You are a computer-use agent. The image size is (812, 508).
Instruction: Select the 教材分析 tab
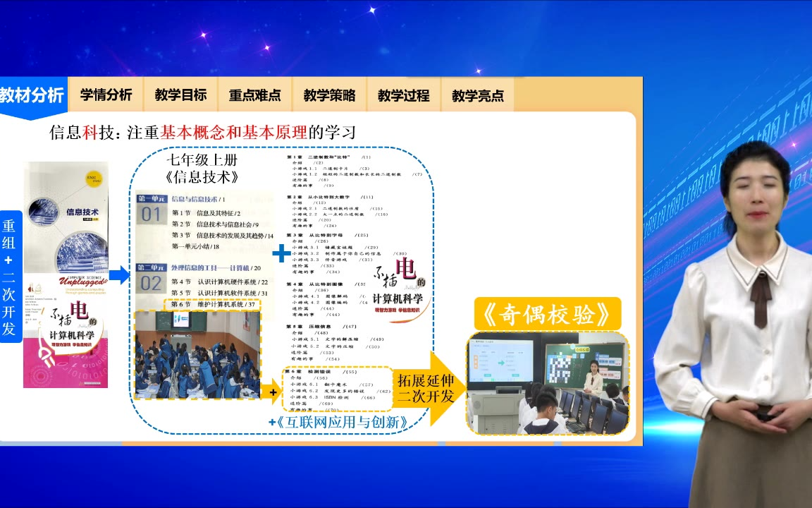pyautogui.click(x=32, y=95)
